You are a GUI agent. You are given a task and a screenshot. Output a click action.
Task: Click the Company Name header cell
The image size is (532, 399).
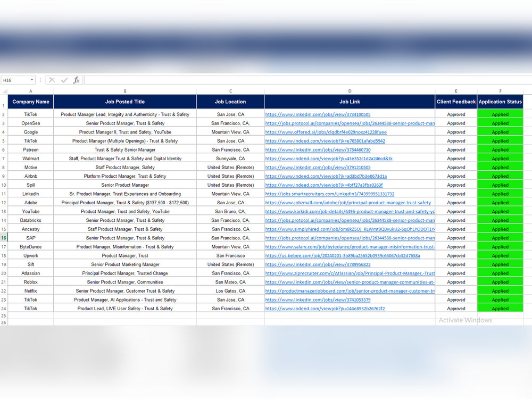click(30, 102)
